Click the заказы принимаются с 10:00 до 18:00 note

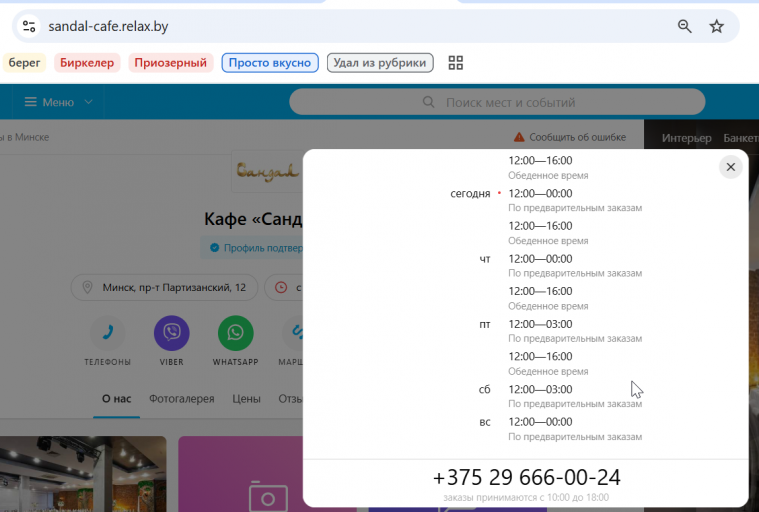[526, 497]
